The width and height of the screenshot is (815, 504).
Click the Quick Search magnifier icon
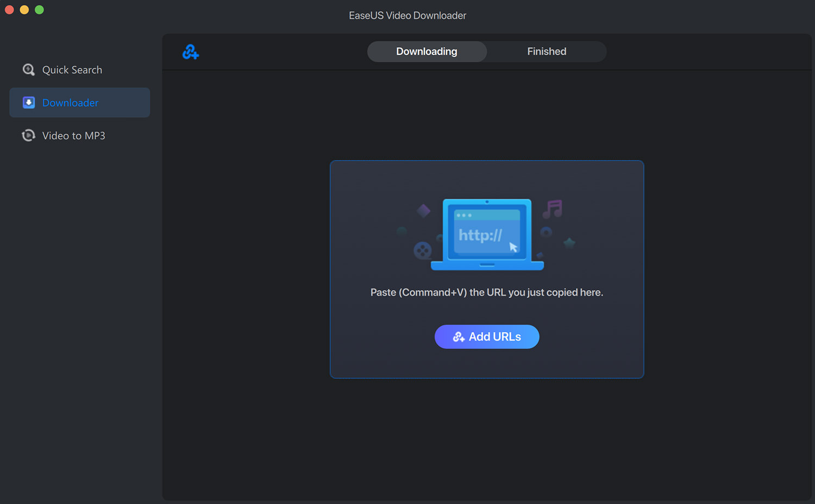(x=29, y=70)
